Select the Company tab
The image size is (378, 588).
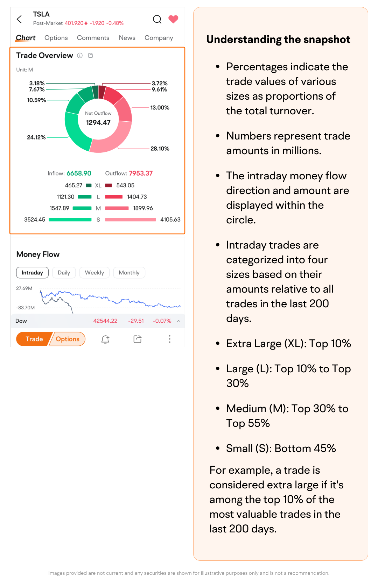click(159, 38)
